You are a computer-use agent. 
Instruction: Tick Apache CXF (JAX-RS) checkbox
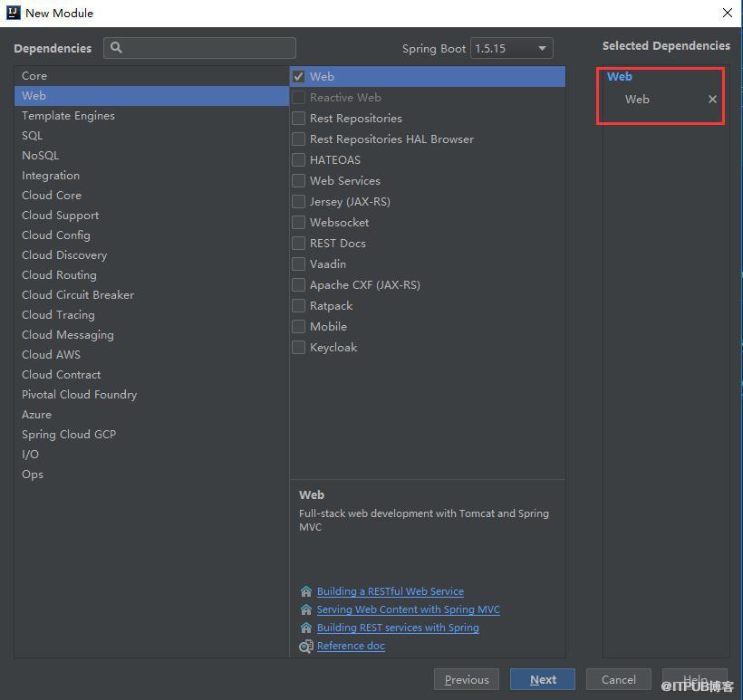pyautogui.click(x=298, y=285)
